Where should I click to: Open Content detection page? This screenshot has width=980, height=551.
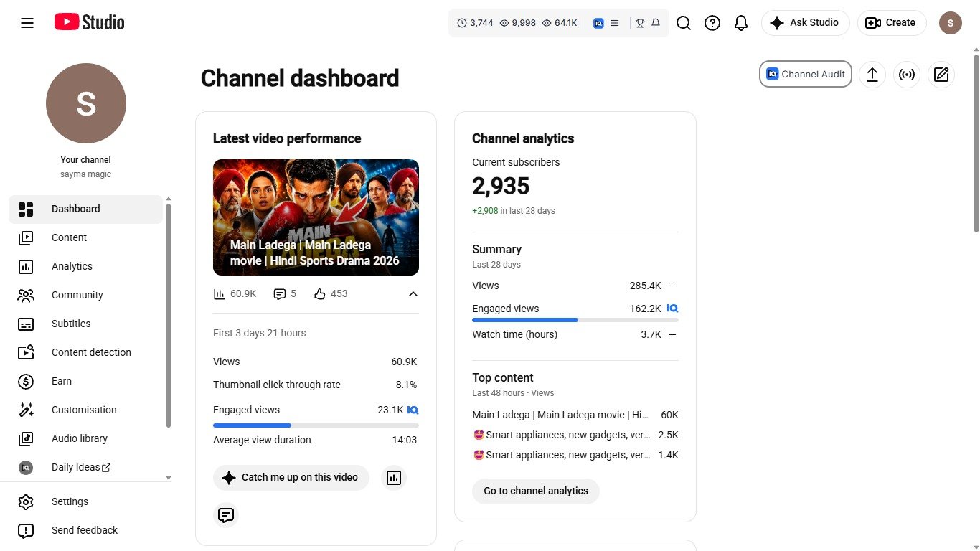pyautogui.click(x=86, y=352)
